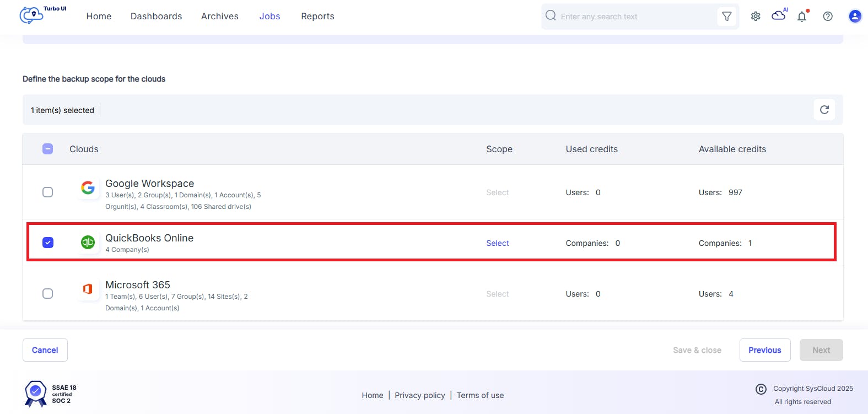Click the Microsoft 365 row title

pyautogui.click(x=138, y=285)
